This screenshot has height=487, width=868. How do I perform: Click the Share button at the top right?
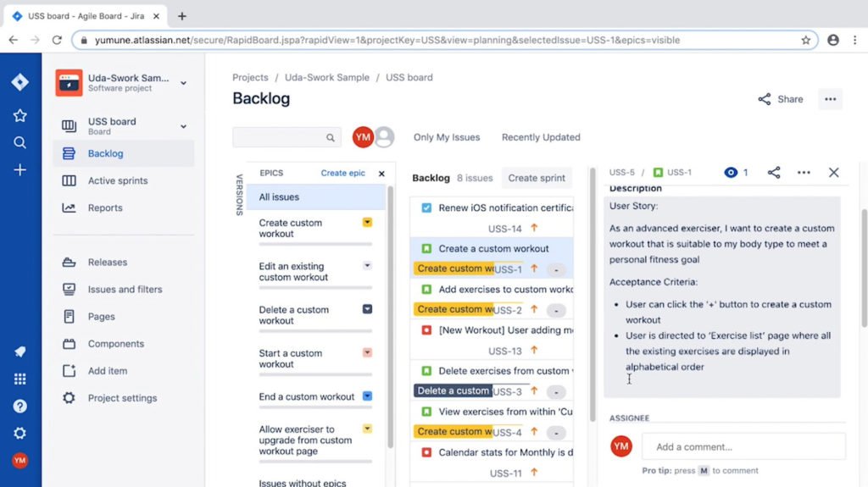click(x=781, y=99)
